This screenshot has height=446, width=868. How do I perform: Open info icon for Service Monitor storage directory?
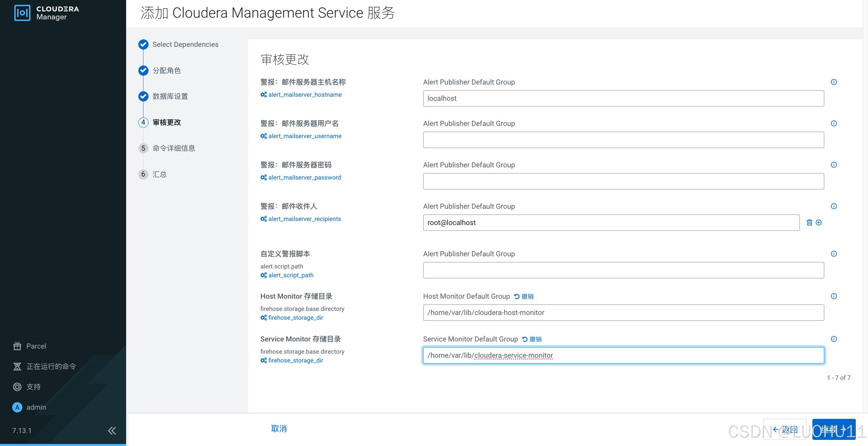(834, 339)
